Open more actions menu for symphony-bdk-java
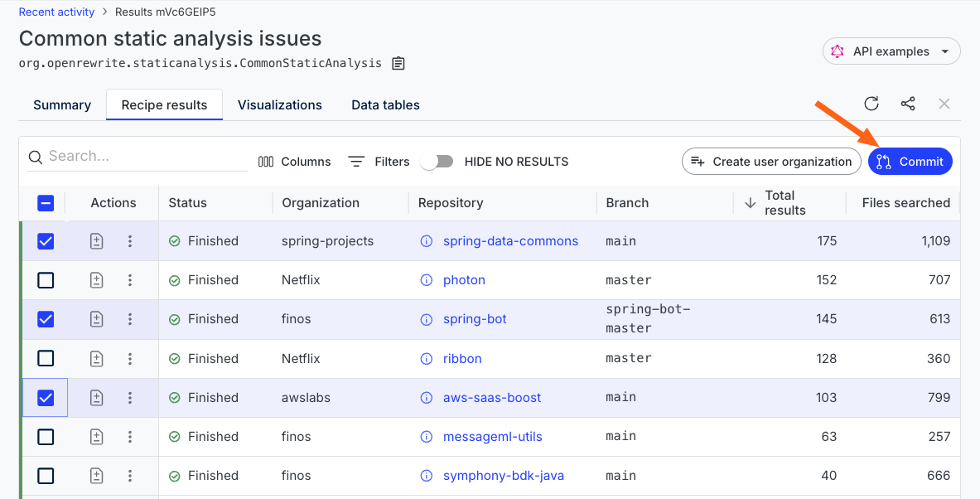This screenshot has height=499, width=980. point(130,475)
